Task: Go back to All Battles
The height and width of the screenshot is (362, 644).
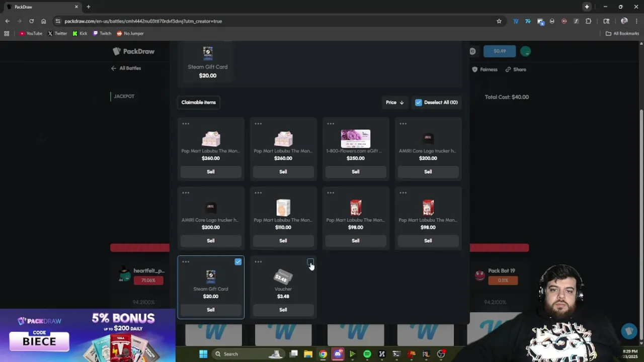Action: pyautogui.click(x=126, y=68)
